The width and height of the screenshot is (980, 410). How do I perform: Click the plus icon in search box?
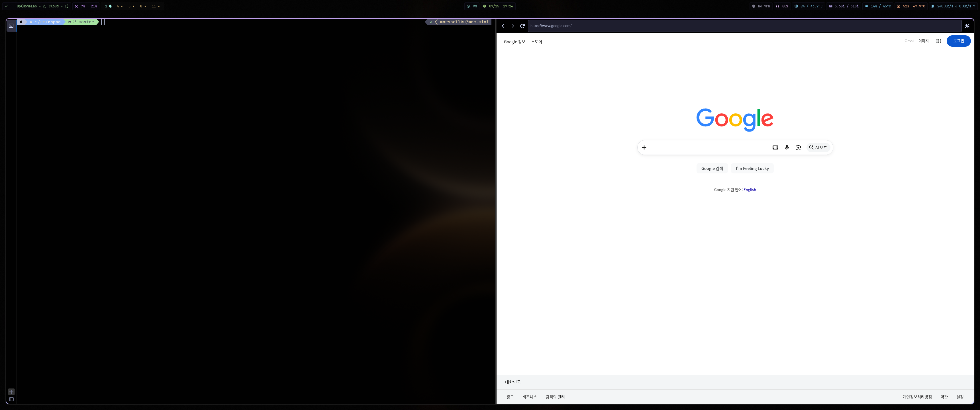pyautogui.click(x=644, y=147)
